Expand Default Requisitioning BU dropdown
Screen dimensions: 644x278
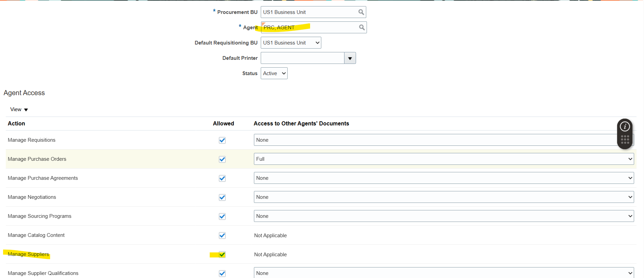click(291, 43)
